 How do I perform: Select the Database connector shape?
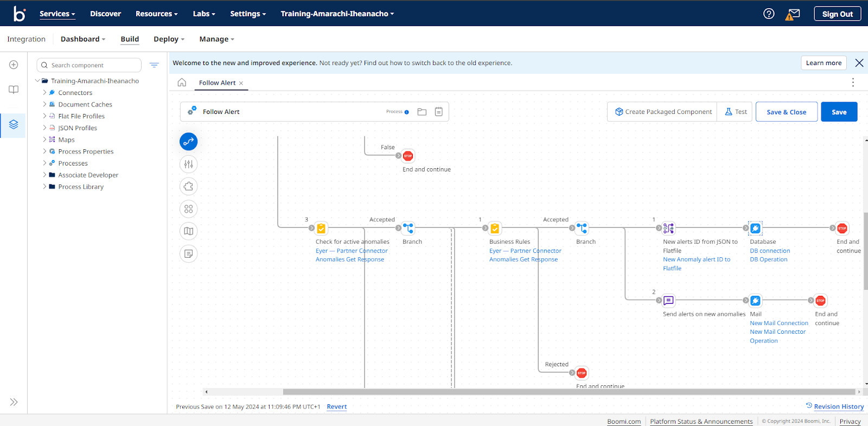click(755, 228)
